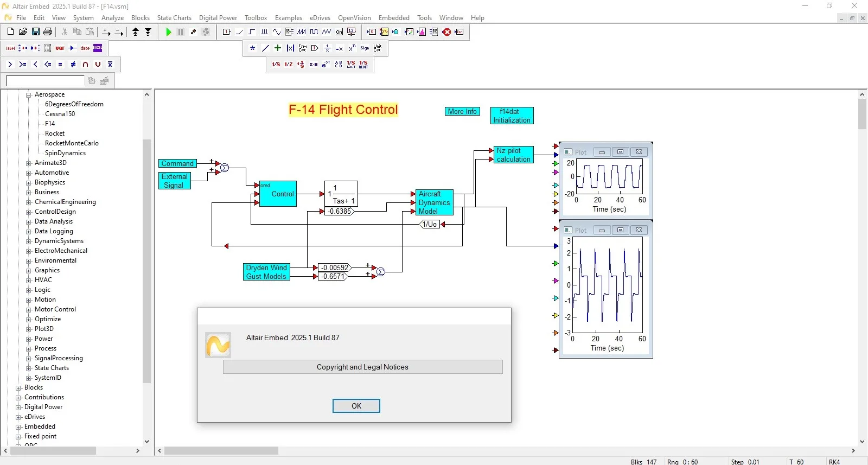Expand the Motor Control tree node
The height and width of the screenshot is (465, 868).
click(29, 310)
